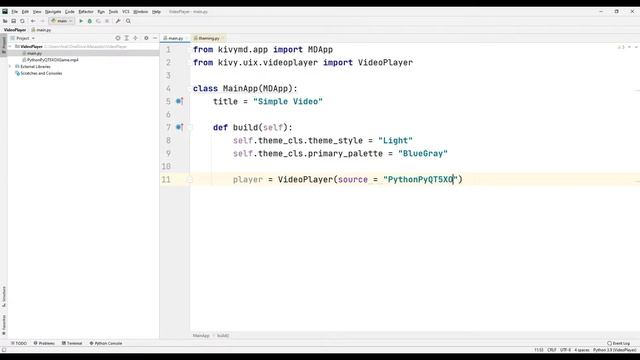Click the override gutter icon on line 5

pos(179,101)
